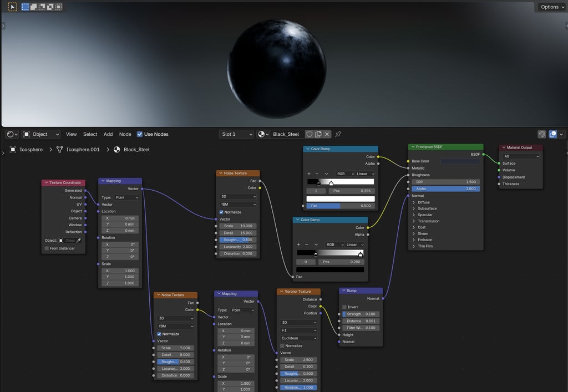Click the upper Color Ramp white color swatch
This screenshot has width=568, height=392.
(341, 198)
